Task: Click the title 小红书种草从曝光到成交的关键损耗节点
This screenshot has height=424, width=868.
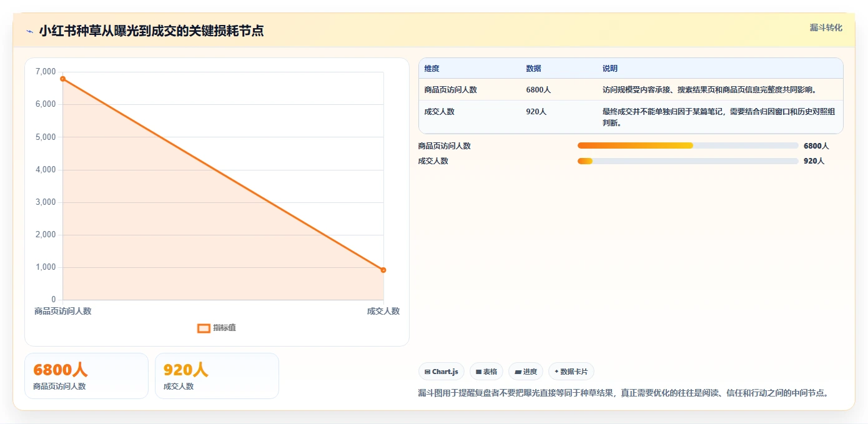Action: (x=151, y=31)
